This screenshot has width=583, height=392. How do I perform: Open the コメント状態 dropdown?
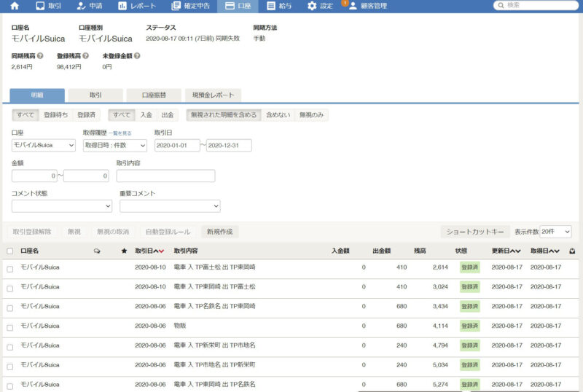[62, 206]
